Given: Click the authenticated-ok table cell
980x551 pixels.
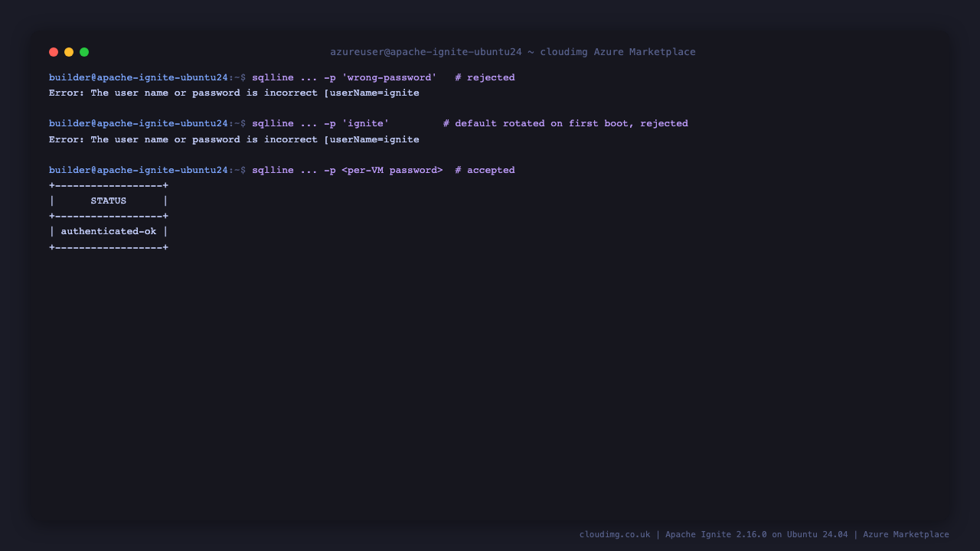Looking at the screenshot, I should coord(109,231).
